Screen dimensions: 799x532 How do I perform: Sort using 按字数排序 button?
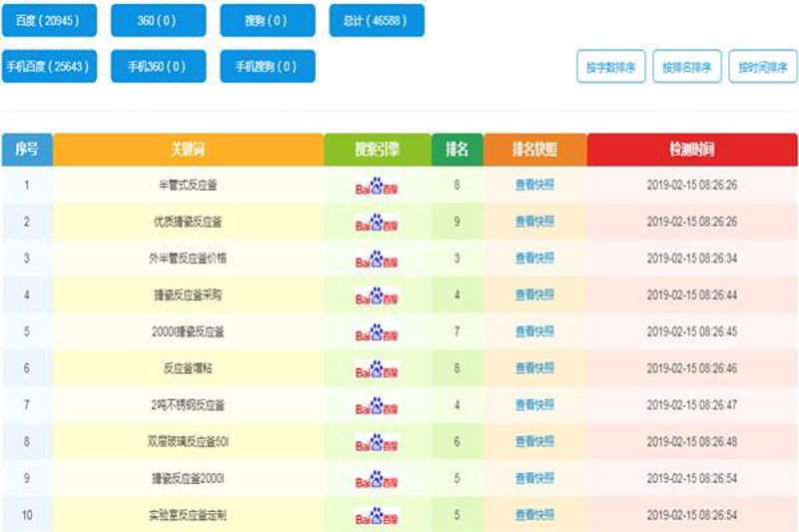click(611, 66)
